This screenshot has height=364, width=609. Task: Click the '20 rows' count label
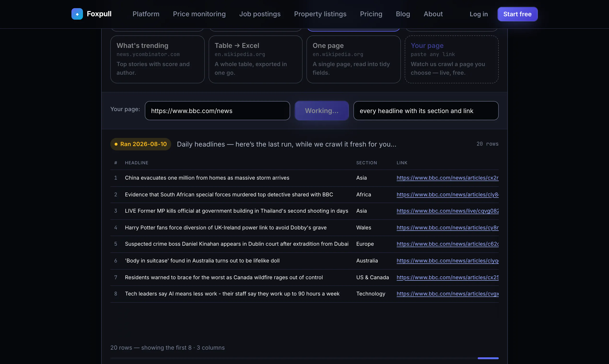(487, 144)
